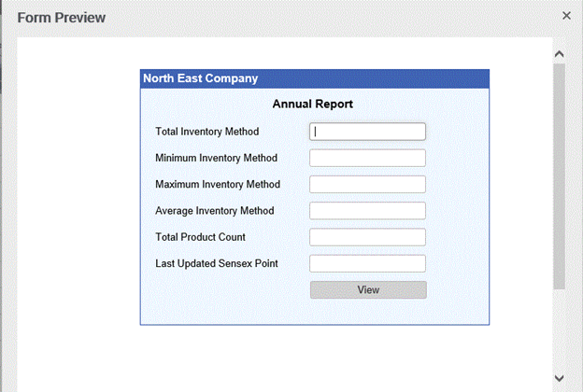Click the Last Updated Sensex Point field

pos(367,263)
